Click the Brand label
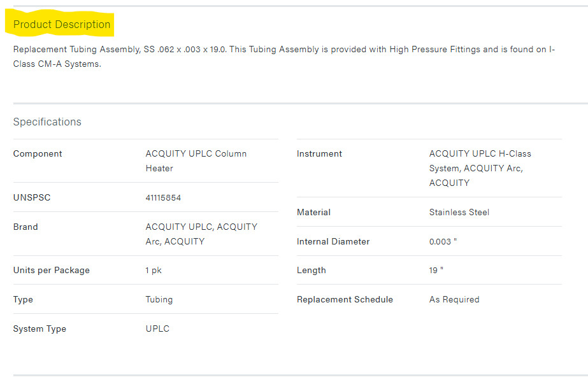588x382 pixels. tap(25, 227)
